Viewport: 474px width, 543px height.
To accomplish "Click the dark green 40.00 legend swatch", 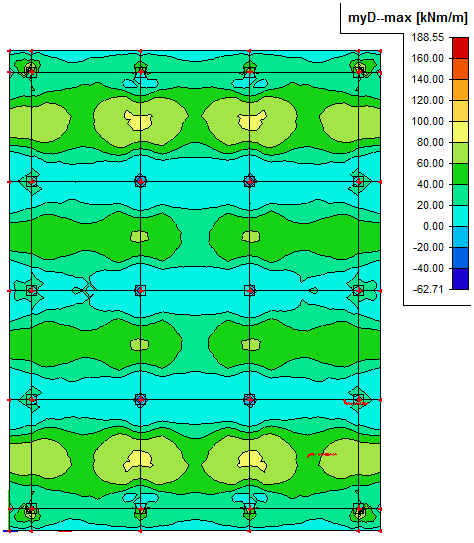I will coord(460,174).
